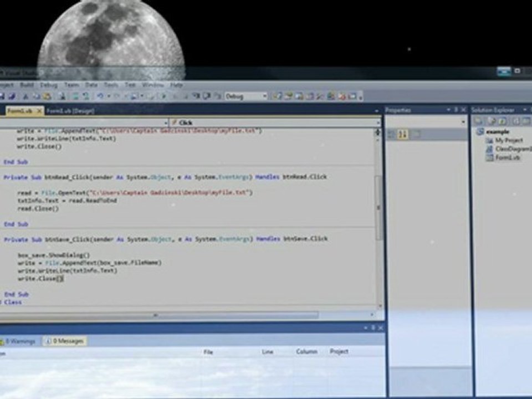
Task: Click the blue Undo arrow icon
Action: pos(100,96)
